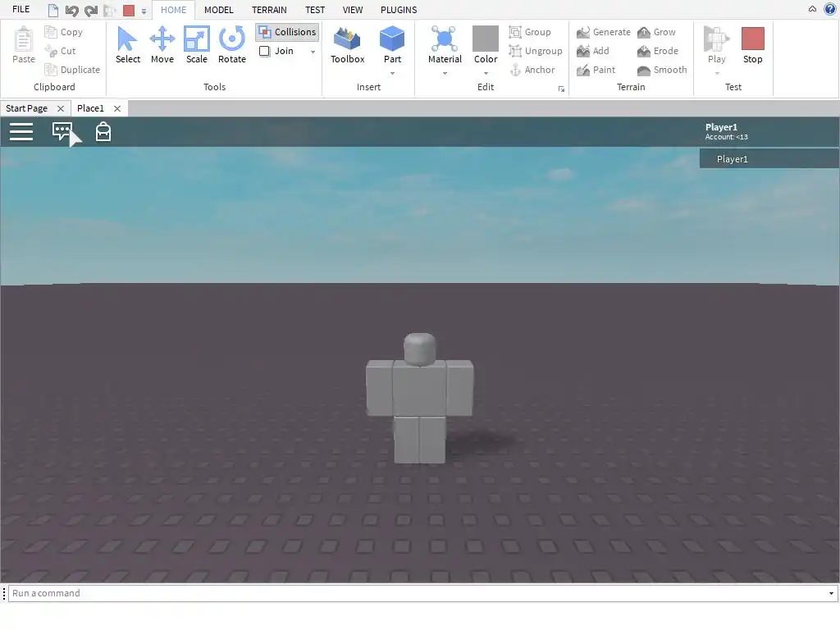Click the gray Color swatch
This screenshot has width=840, height=630.
point(486,39)
